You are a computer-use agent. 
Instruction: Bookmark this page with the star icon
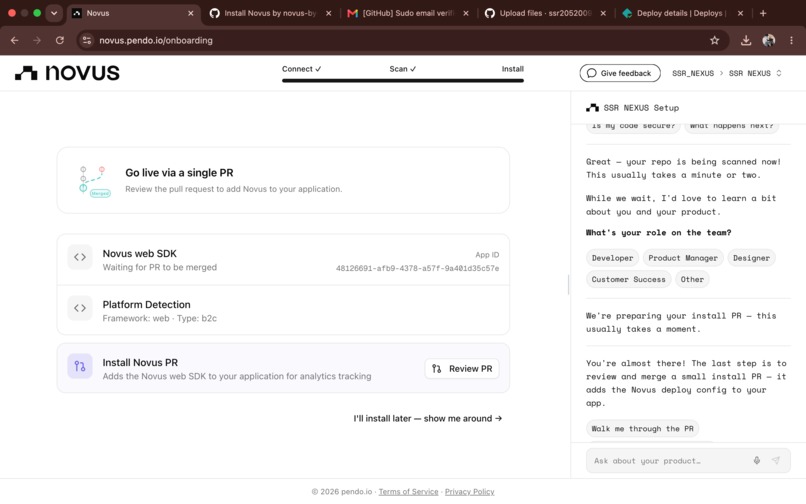coord(715,40)
